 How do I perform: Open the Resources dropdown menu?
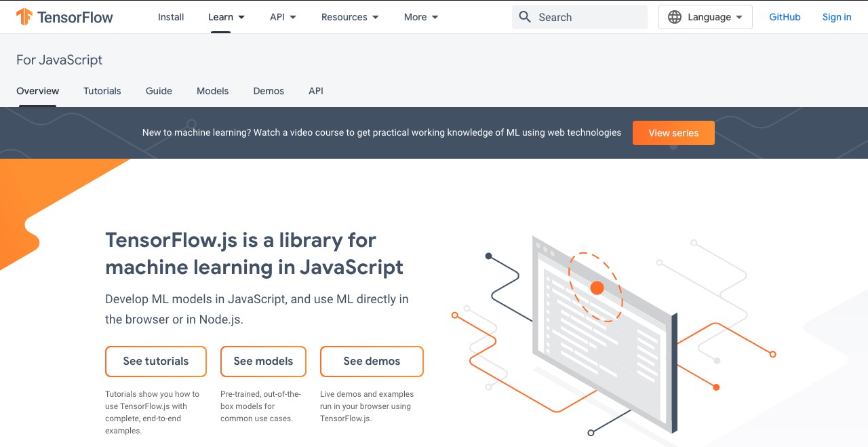pyautogui.click(x=350, y=17)
